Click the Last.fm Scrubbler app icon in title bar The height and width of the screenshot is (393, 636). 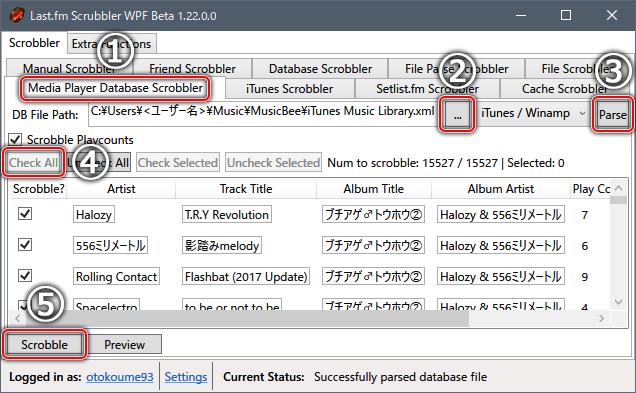[17, 15]
